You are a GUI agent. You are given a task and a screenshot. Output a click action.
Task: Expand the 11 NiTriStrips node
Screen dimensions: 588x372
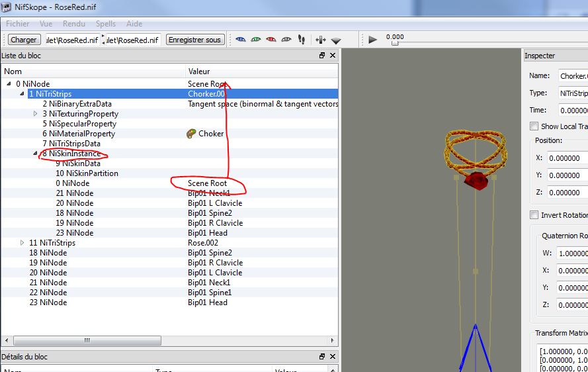tap(22, 243)
